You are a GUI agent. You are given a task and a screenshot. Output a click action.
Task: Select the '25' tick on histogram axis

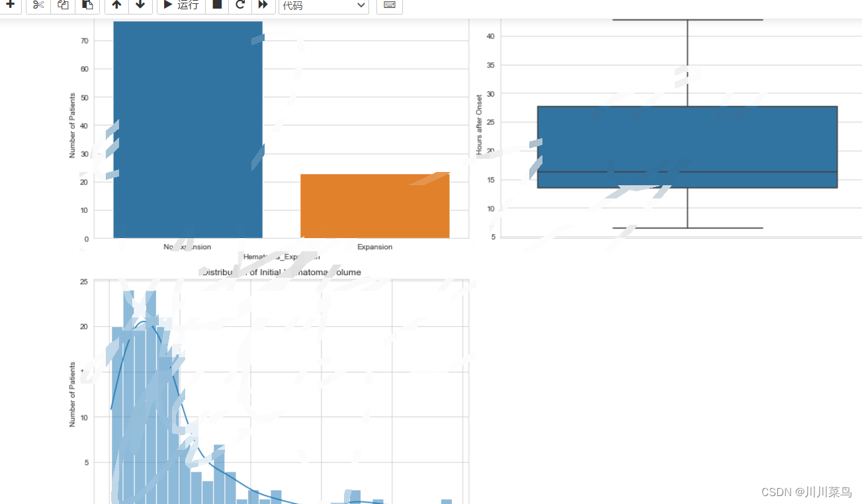click(x=84, y=282)
